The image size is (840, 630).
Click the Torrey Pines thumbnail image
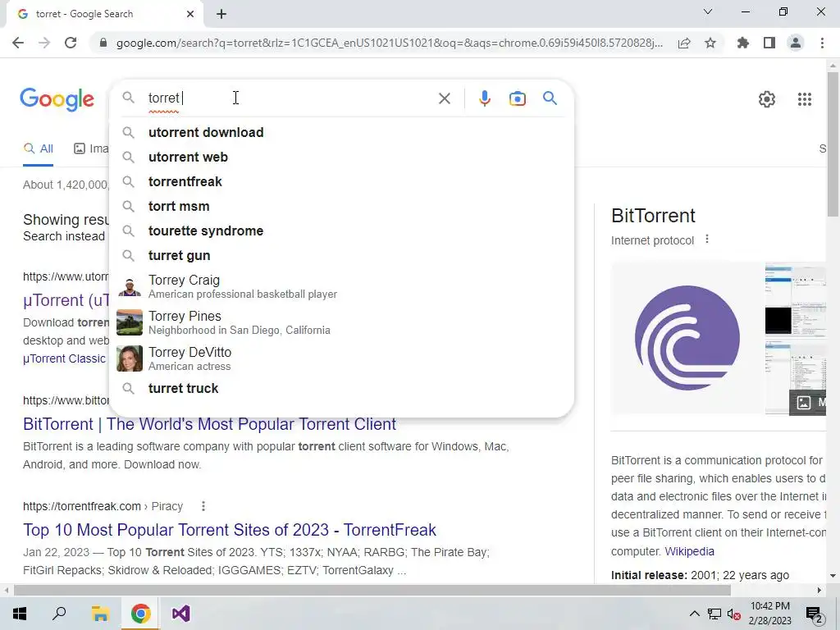(130, 322)
